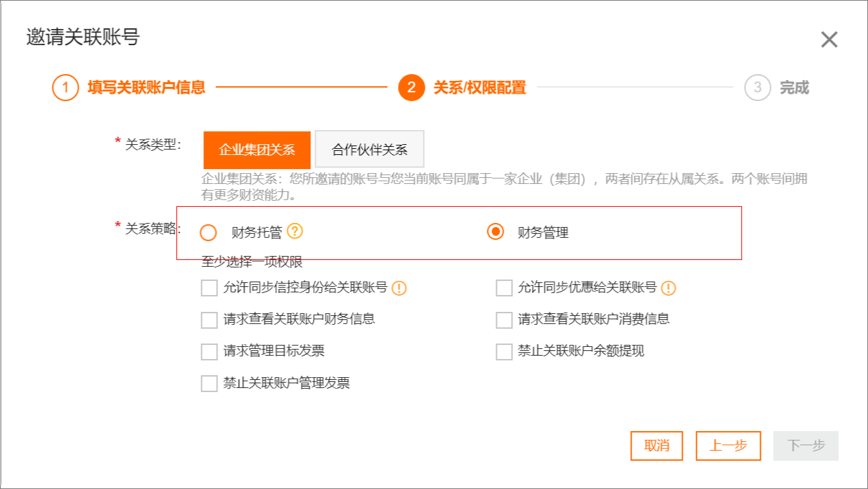Choose 企业集团关系 relationship type
The width and height of the screenshot is (868, 489).
(257, 150)
